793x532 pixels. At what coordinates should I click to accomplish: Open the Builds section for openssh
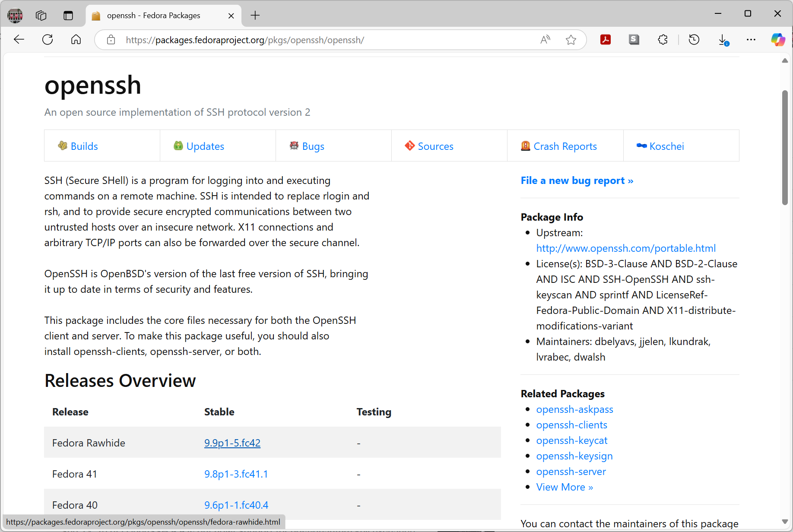click(x=84, y=146)
